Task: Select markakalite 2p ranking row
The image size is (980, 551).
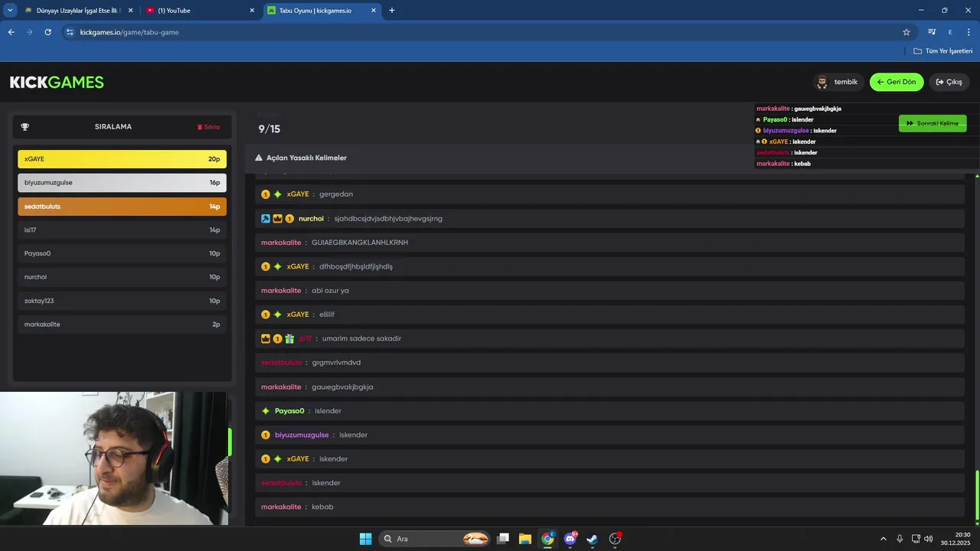Action: point(122,324)
